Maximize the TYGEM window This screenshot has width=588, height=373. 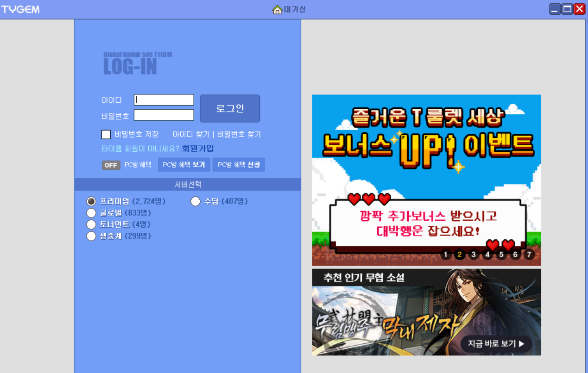[x=567, y=9]
